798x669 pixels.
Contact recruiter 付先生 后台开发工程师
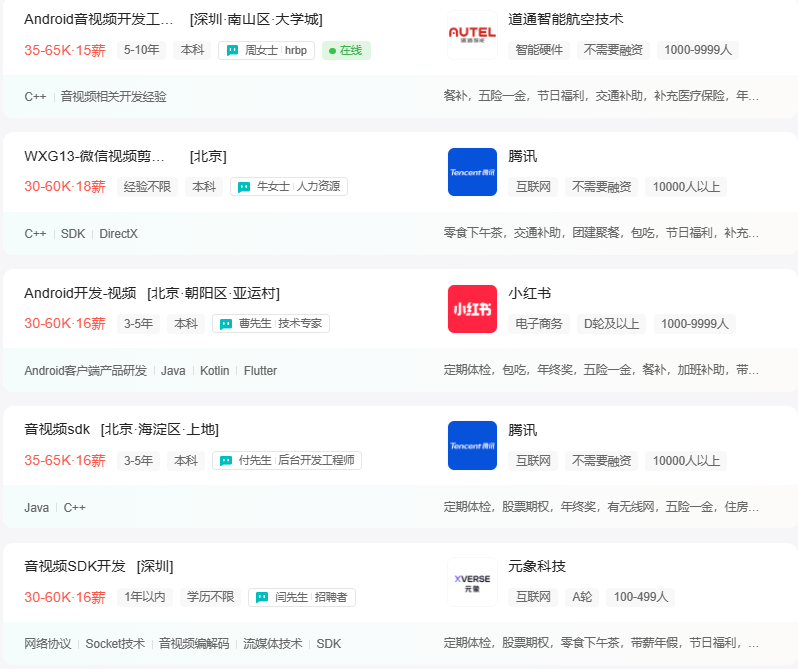click(x=287, y=460)
